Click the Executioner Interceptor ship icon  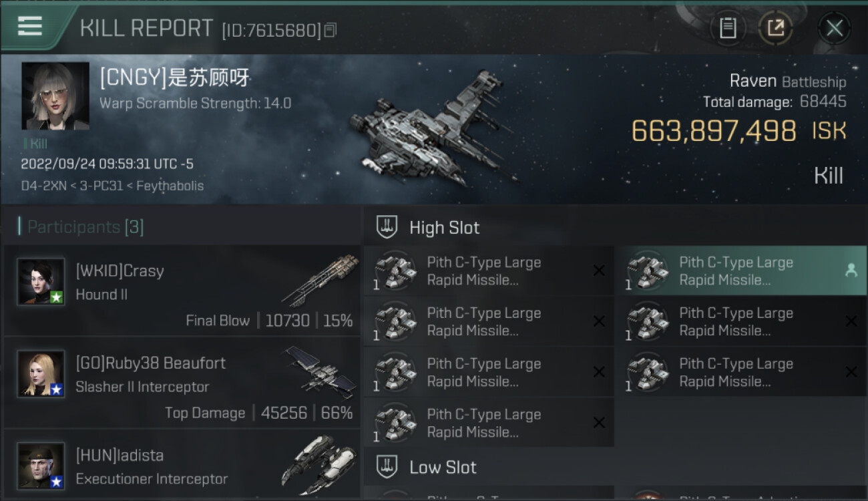pos(319,464)
